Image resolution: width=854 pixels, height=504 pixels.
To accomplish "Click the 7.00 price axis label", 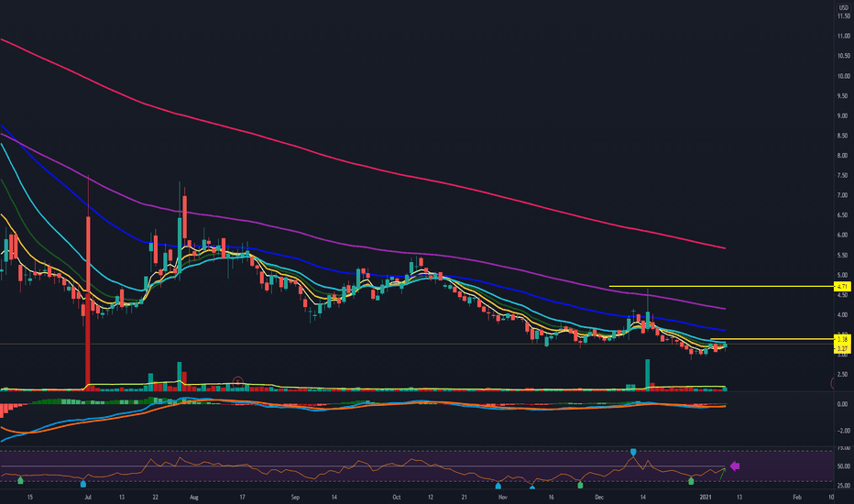I will (x=844, y=195).
